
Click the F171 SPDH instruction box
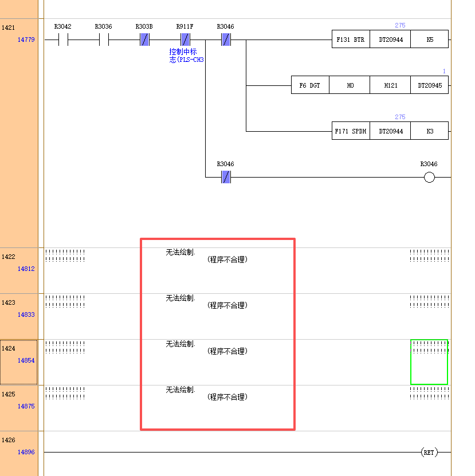coord(350,131)
